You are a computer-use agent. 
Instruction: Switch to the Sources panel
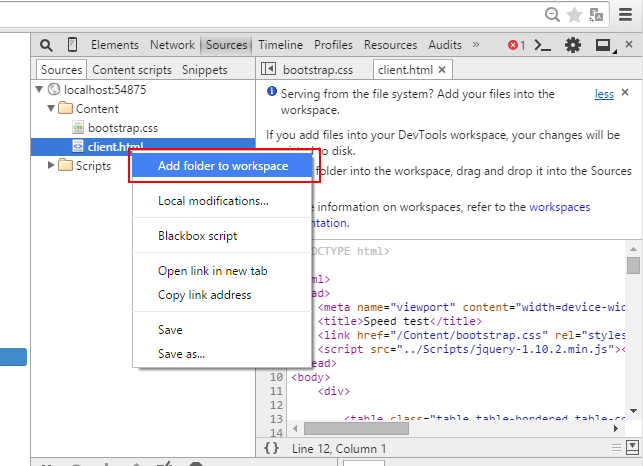tap(226, 45)
